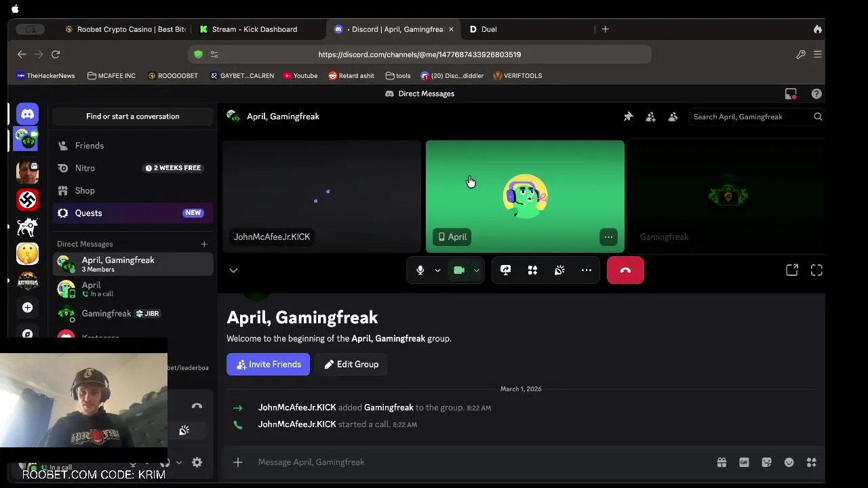The image size is (868, 488).
Task: Click the Invite Friends button
Action: pos(269,365)
